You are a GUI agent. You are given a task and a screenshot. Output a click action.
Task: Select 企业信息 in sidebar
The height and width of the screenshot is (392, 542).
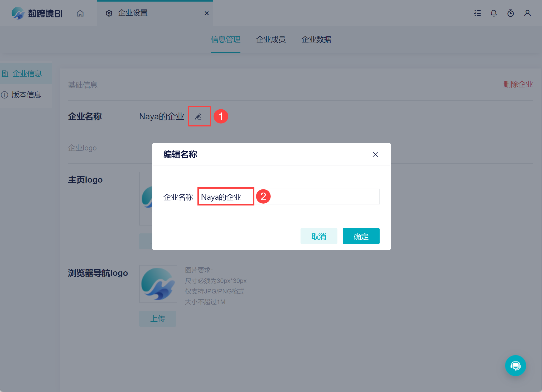(x=27, y=74)
